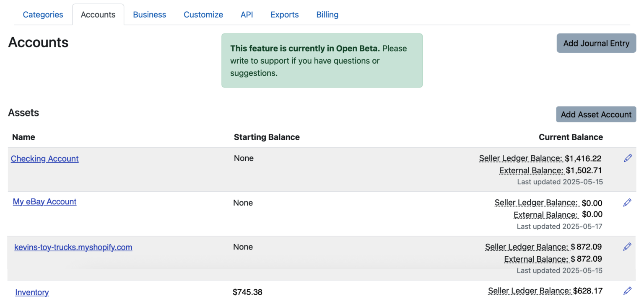Open My eBay Account
Screen dimensions: 644x304
tap(44, 201)
